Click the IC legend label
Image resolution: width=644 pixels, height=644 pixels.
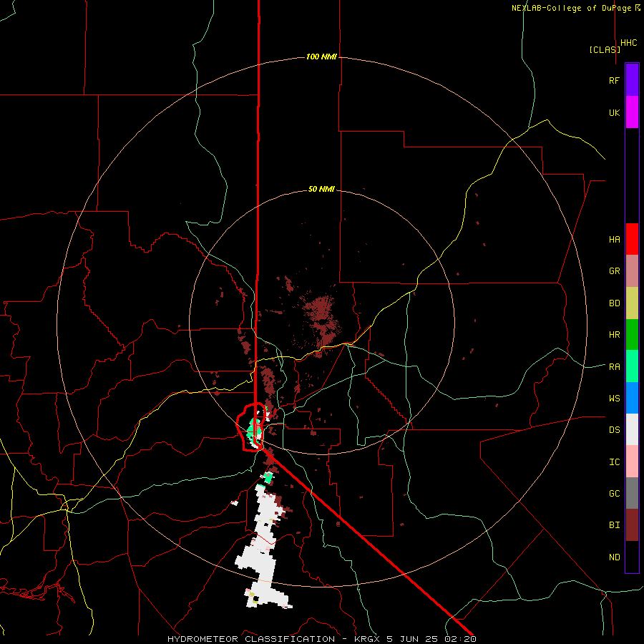click(x=614, y=462)
